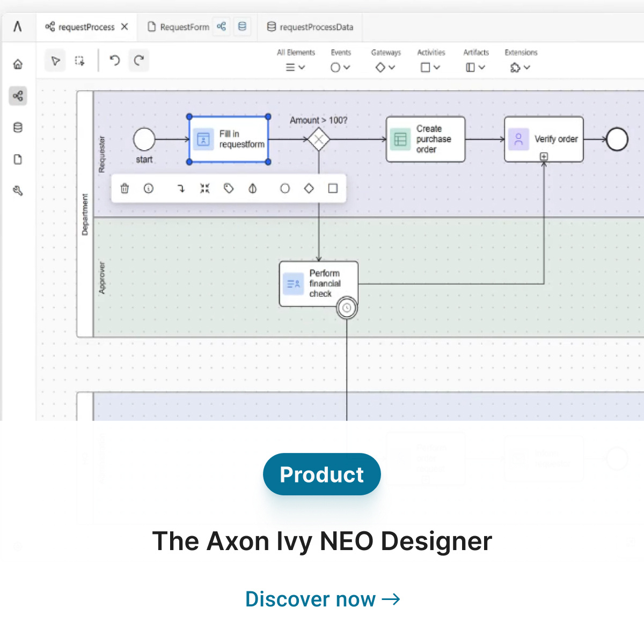Screen dimensions: 644x644
Task: Select the end event circle
Action: tap(617, 140)
